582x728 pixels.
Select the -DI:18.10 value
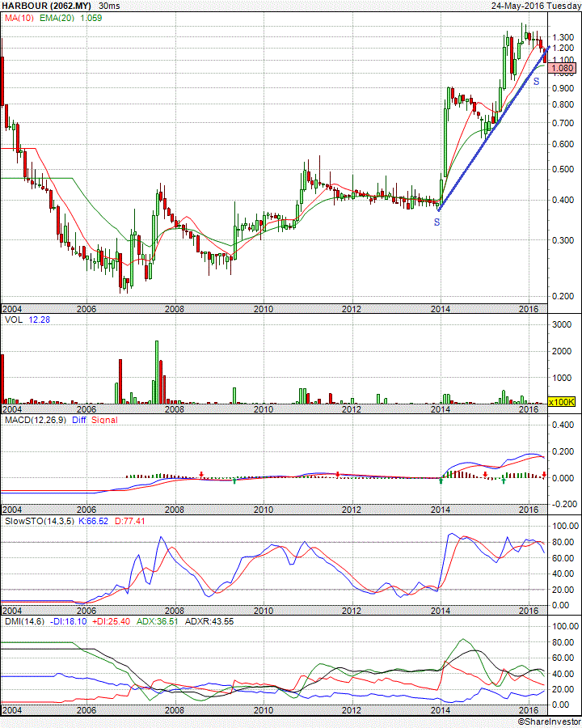coord(68,622)
